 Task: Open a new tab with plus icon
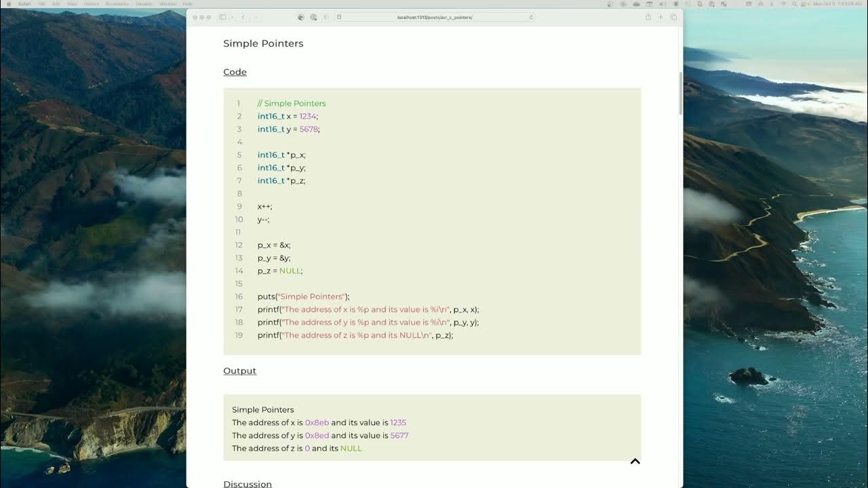click(x=661, y=17)
